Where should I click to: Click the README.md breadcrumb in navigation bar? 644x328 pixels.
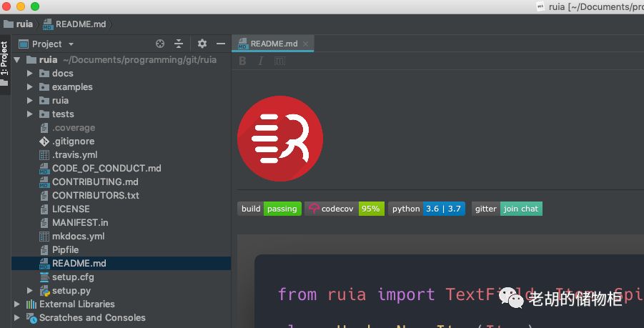(x=75, y=24)
